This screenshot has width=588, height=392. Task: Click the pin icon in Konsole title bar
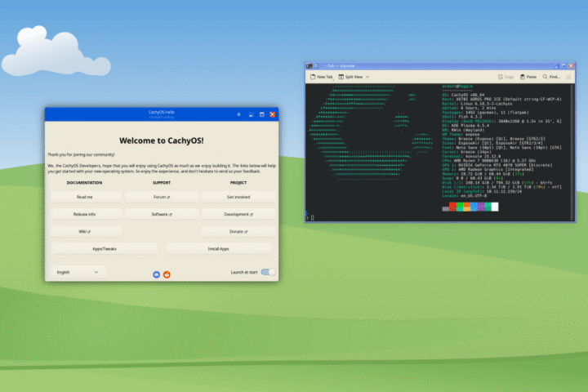point(316,66)
